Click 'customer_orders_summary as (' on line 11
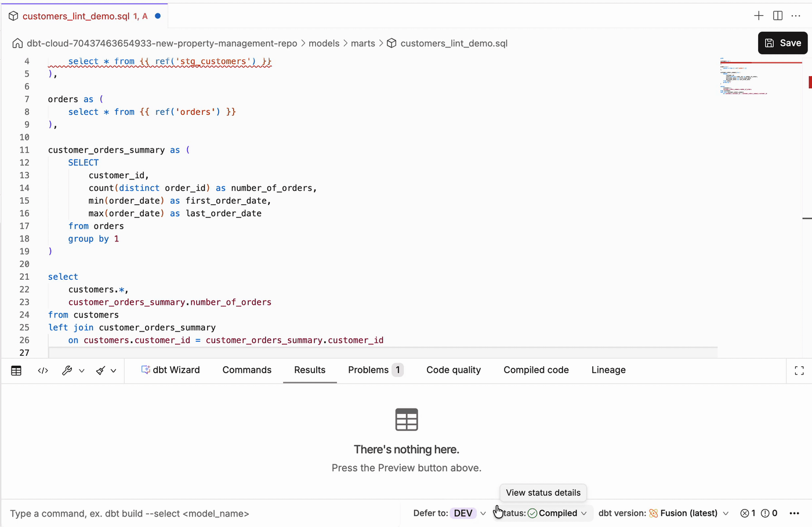 119,150
